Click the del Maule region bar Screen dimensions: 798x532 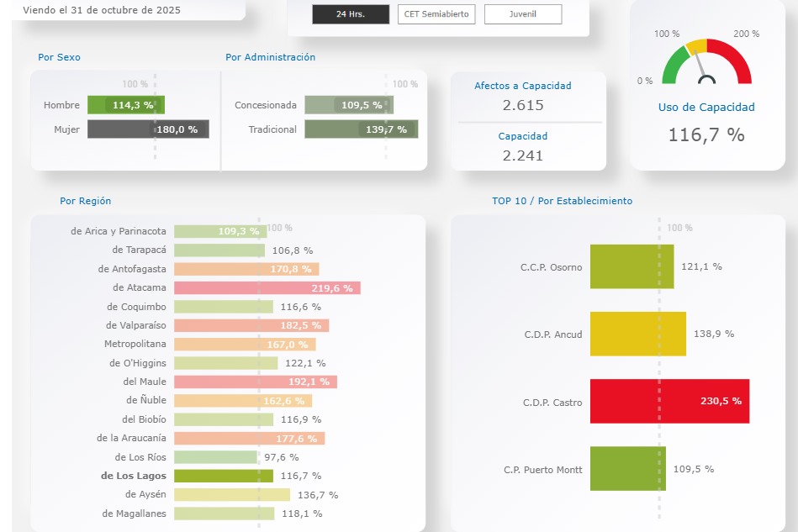pos(255,382)
